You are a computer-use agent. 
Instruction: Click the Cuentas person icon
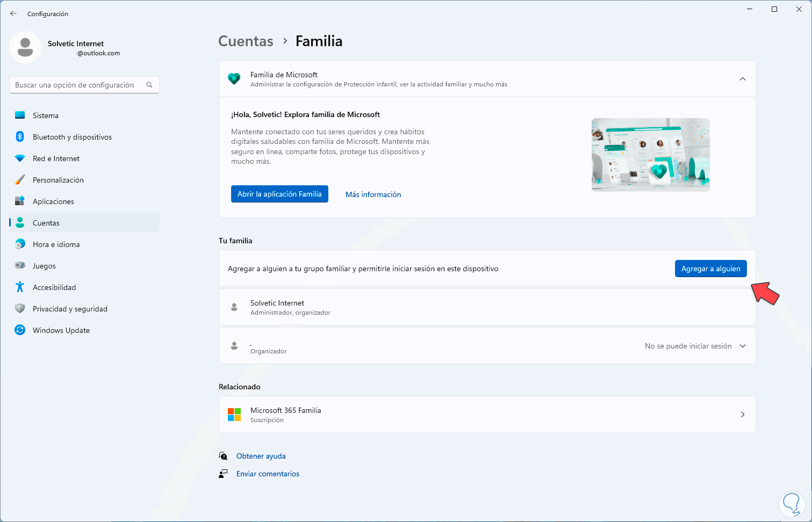click(20, 223)
